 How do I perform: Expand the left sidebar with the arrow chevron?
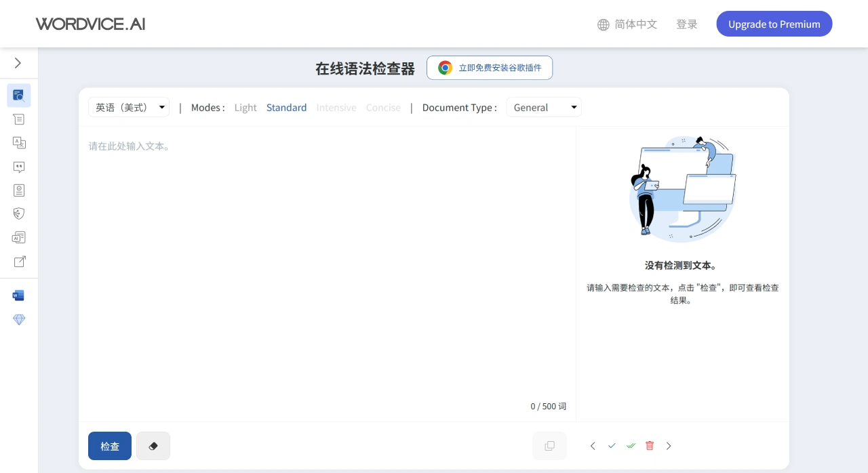point(18,62)
